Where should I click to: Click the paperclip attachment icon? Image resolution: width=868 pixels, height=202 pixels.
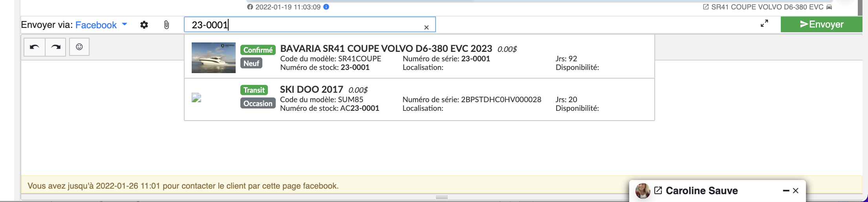click(167, 25)
